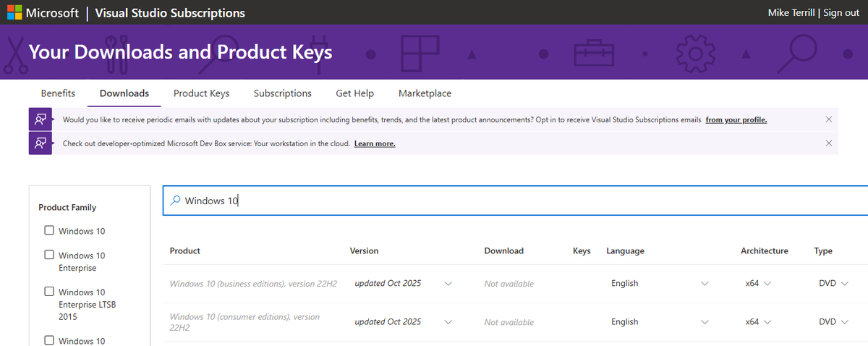The image size is (868, 346).
Task: Check the Windows 10 Enterprise LTSB 2015 checkbox
Action: click(49, 292)
